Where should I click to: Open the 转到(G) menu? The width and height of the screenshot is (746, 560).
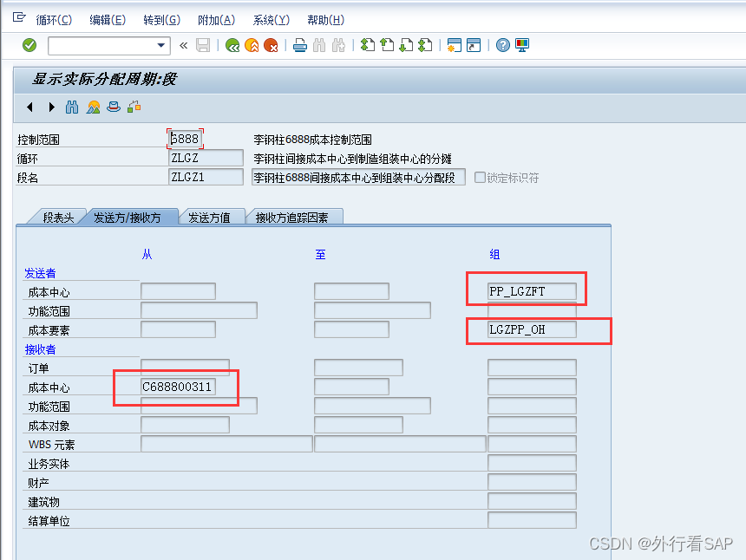pos(161,20)
